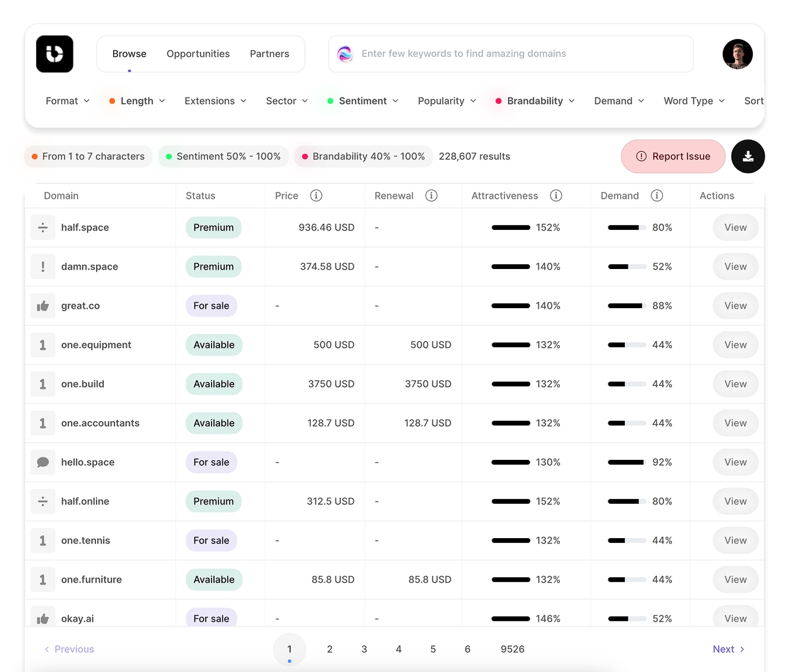
Task: Click the thumbs-up icon next to great.co
Action: pyautogui.click(x=43, y=305)
